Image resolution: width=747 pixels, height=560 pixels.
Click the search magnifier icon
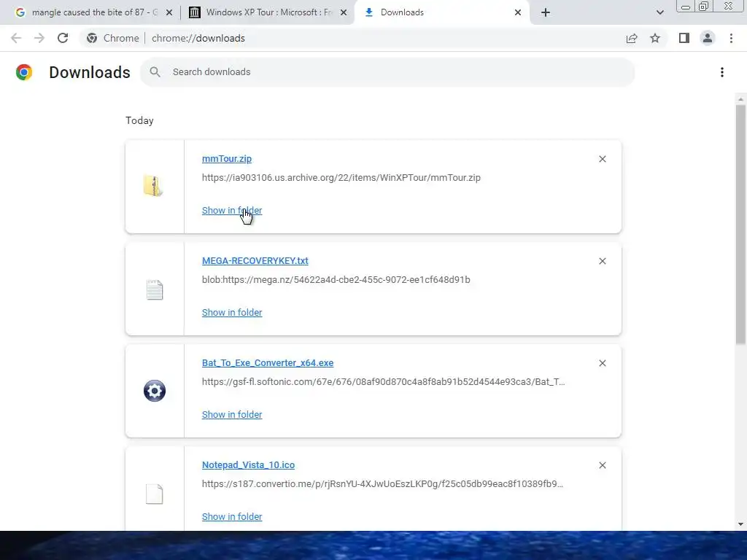[x=155, y=72]
